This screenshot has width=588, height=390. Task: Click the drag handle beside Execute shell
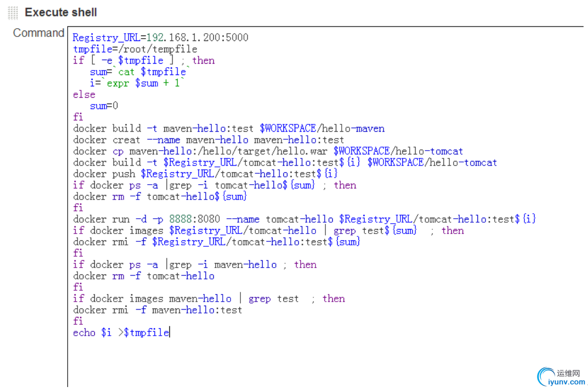click(13, 13)
